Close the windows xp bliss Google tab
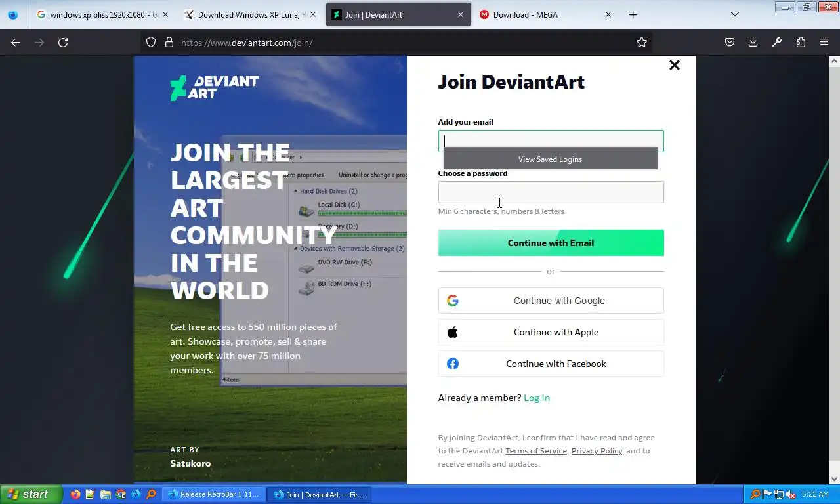The height and width of the screenshot is (504, 840). point(165,14)
